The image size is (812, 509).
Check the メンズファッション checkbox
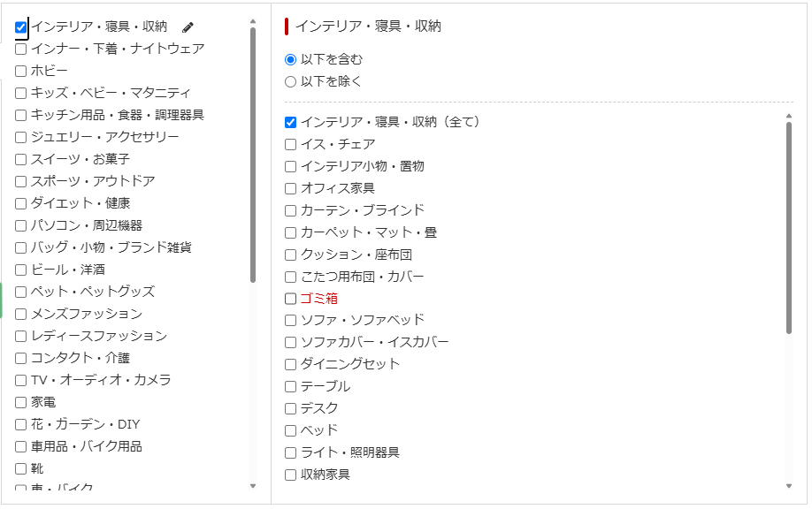[21, 314]
